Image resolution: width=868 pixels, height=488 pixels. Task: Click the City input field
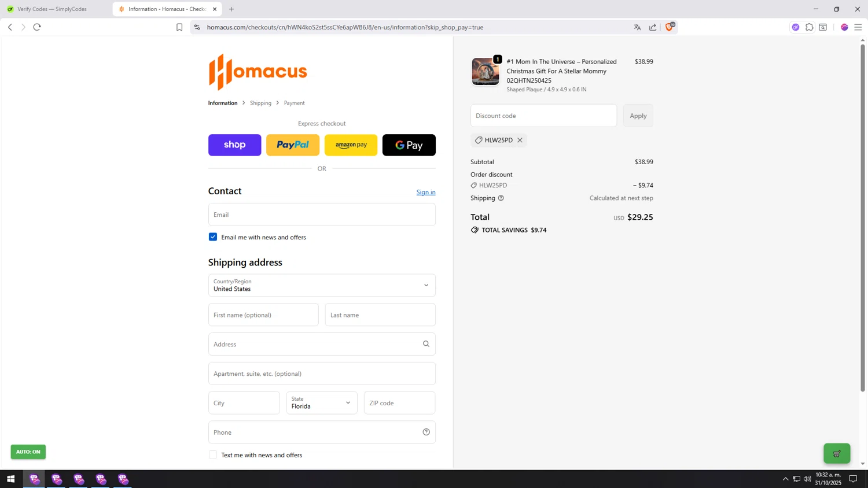244,403
